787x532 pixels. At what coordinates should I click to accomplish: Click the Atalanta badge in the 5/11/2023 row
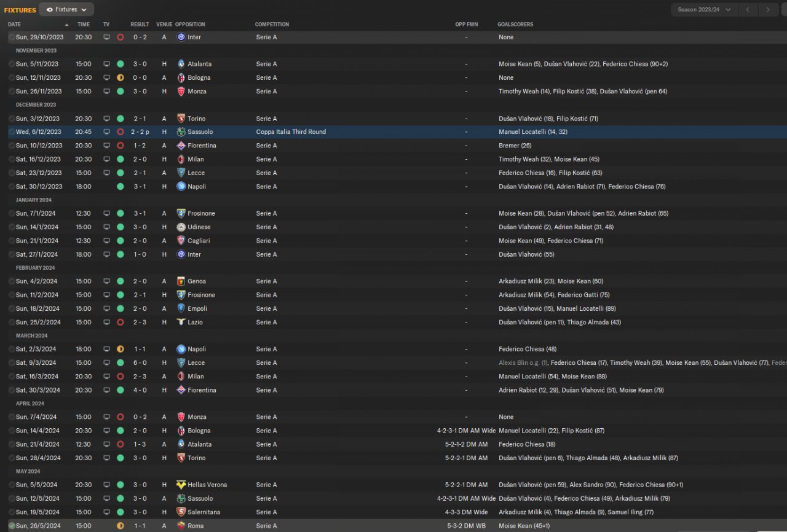(x=181, y=64)
